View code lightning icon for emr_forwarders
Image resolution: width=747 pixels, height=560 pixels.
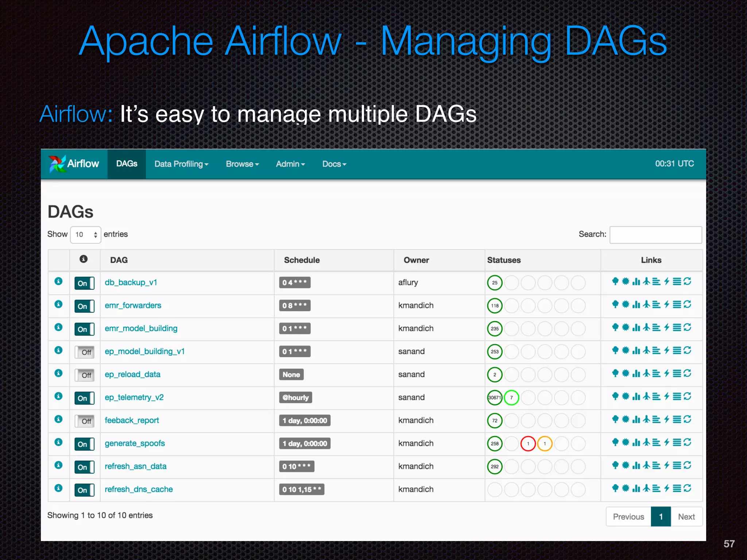coord(667,304)
